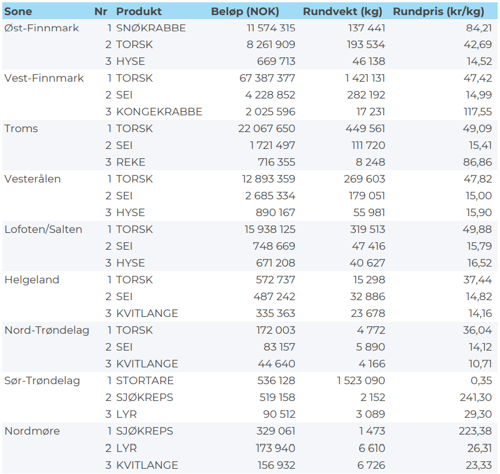Select the Øst-Finnmark zone cell
Viewport: 500px width, 474px height.
41,28
